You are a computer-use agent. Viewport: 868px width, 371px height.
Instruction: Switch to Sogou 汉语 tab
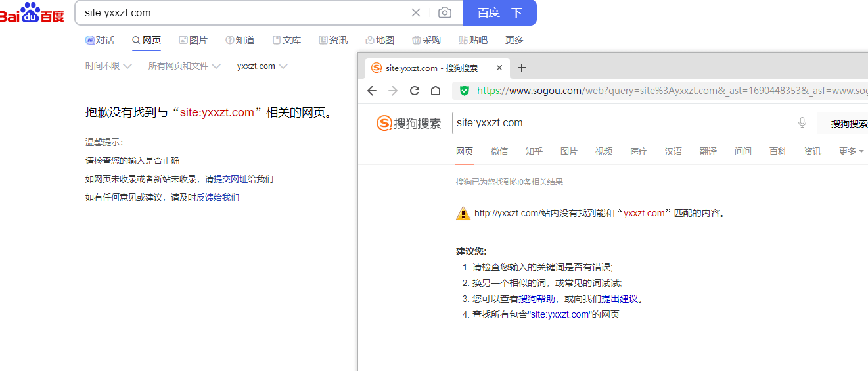click(x=674, y=151)
